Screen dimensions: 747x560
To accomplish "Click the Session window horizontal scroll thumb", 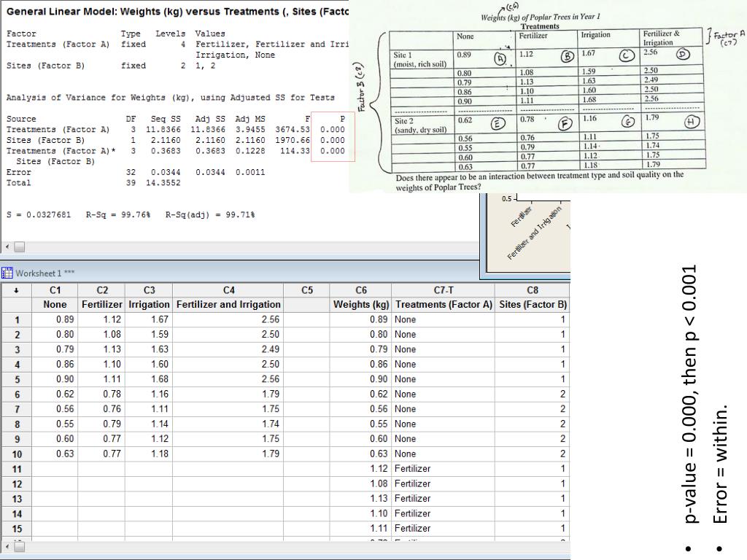I will [19, 246].
